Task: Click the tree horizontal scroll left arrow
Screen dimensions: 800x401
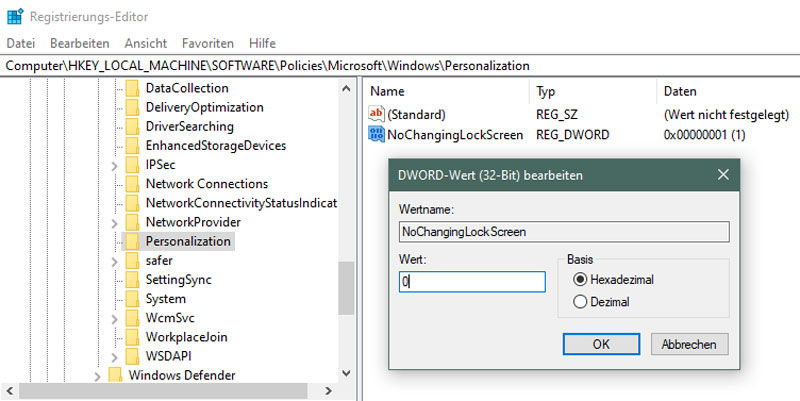Action: coord(10,391)
